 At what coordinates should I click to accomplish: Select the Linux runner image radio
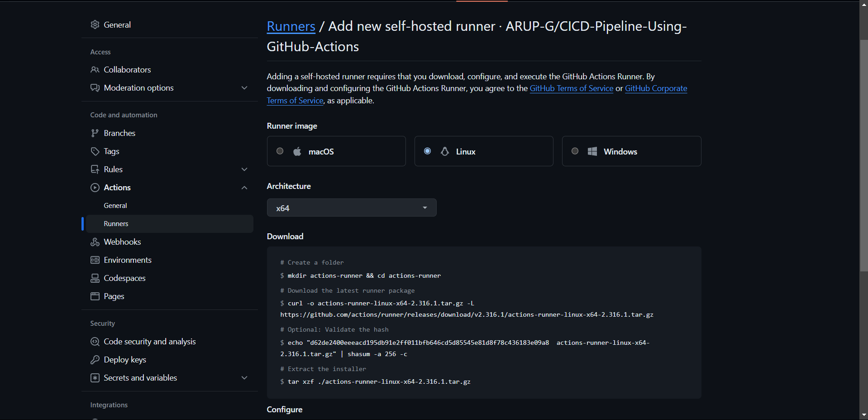(x=427, y=151)
